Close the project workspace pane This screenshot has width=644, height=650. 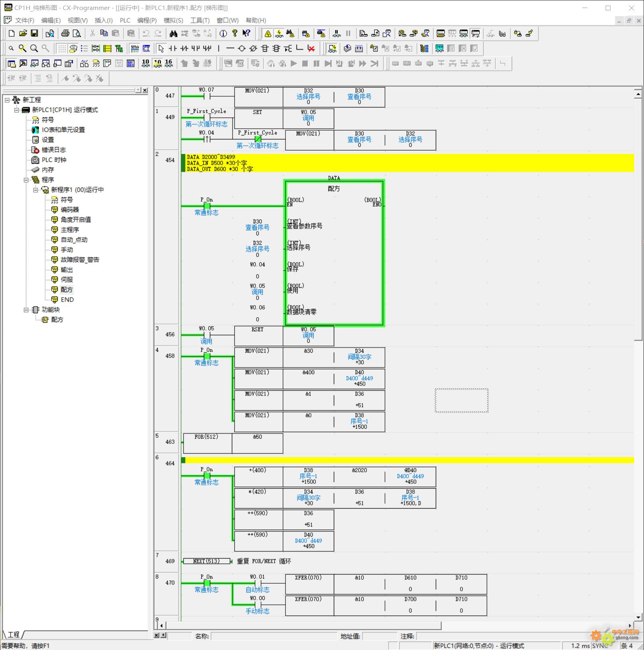145,91
